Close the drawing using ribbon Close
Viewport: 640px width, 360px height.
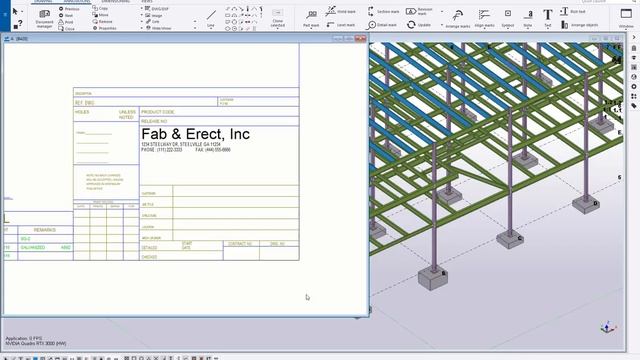(x=67, y=29)
